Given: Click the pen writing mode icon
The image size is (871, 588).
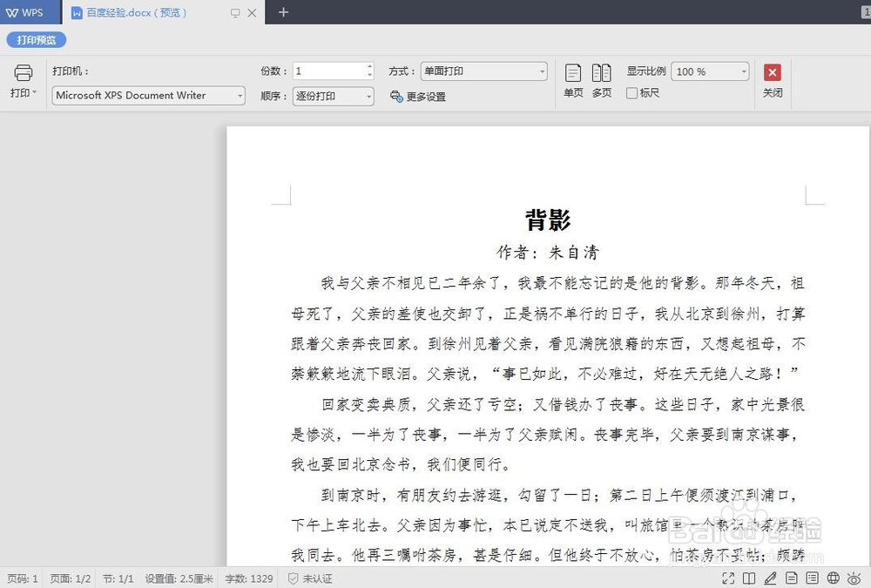Looking at the screenshot, I should point(770,578).
